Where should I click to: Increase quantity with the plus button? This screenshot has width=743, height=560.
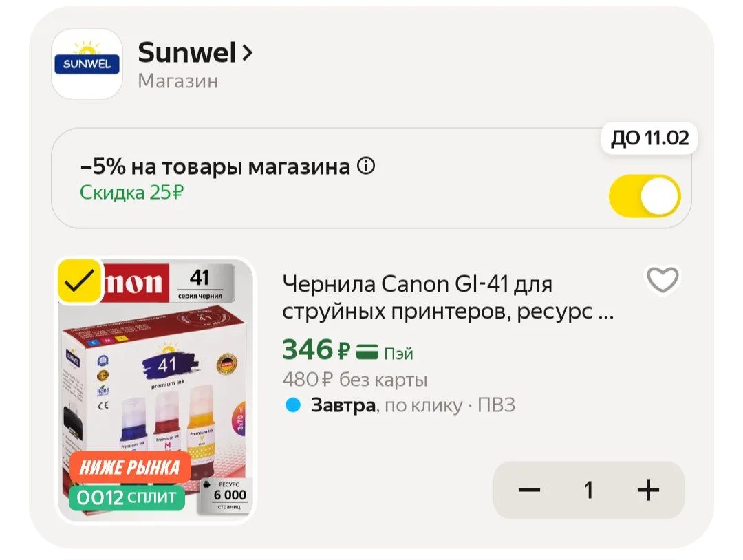coord(648,490)
